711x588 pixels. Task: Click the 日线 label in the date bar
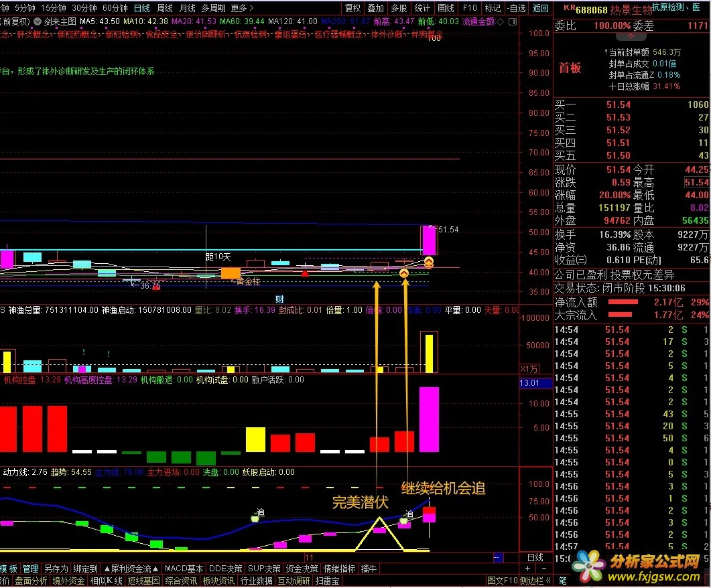(535, 558)
